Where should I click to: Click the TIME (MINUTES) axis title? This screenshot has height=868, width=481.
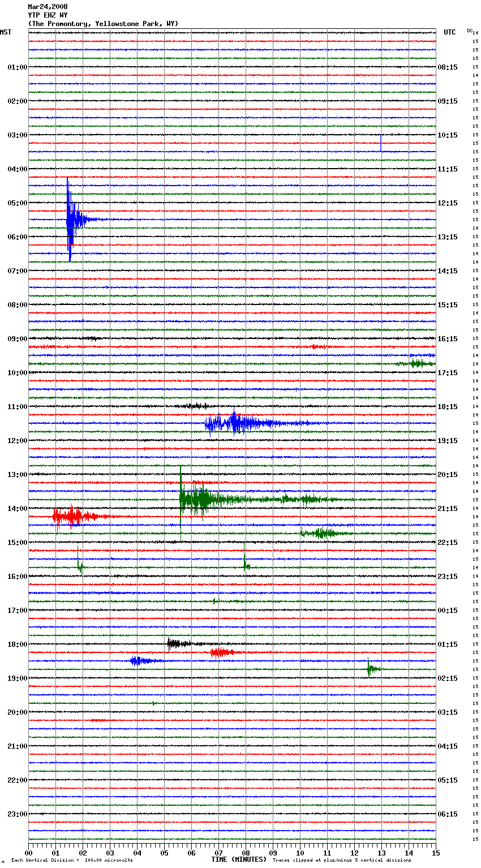tap(239, 860)
